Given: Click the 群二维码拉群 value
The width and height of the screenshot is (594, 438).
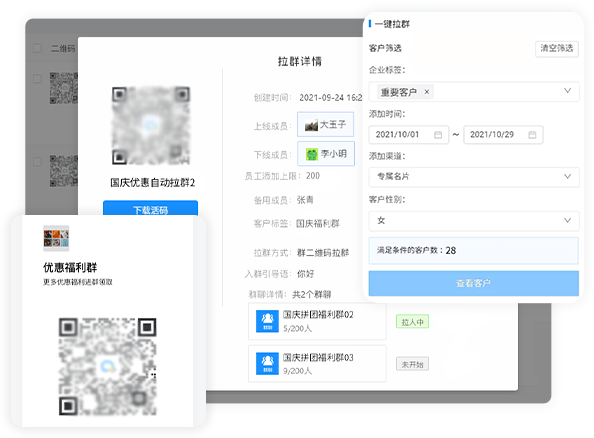Looking at the screenshot, I should click(x=323, y=253).
